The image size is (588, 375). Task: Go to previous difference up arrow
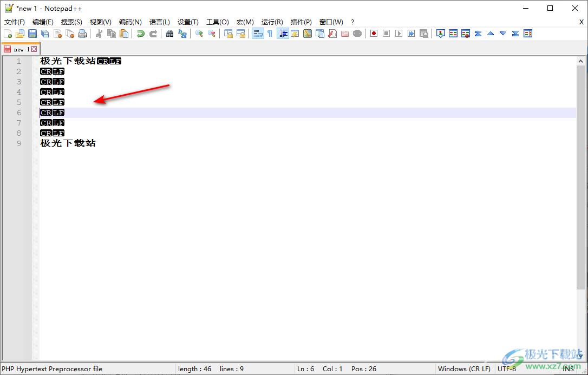click(491, 34)
